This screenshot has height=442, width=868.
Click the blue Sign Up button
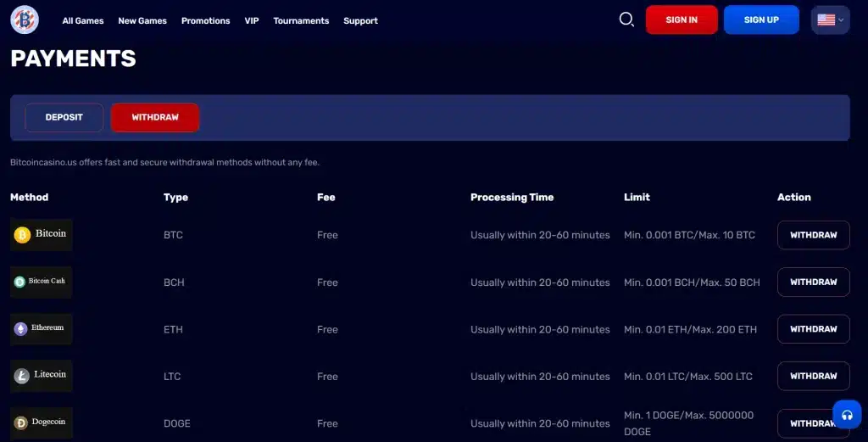[x=761, y=20]
